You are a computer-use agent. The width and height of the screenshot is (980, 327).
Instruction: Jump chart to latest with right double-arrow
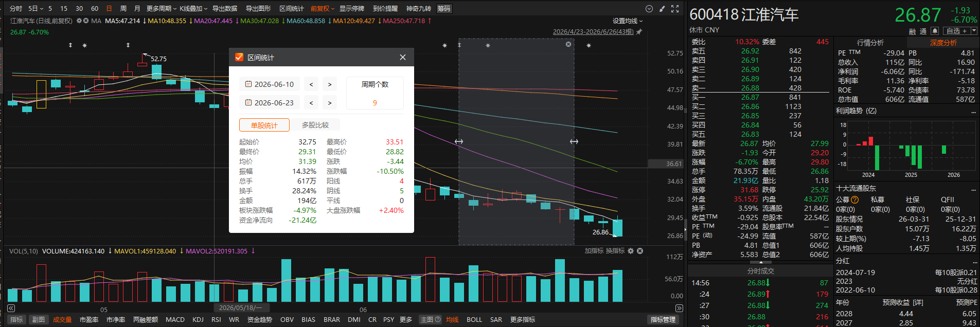pos(679,308)
